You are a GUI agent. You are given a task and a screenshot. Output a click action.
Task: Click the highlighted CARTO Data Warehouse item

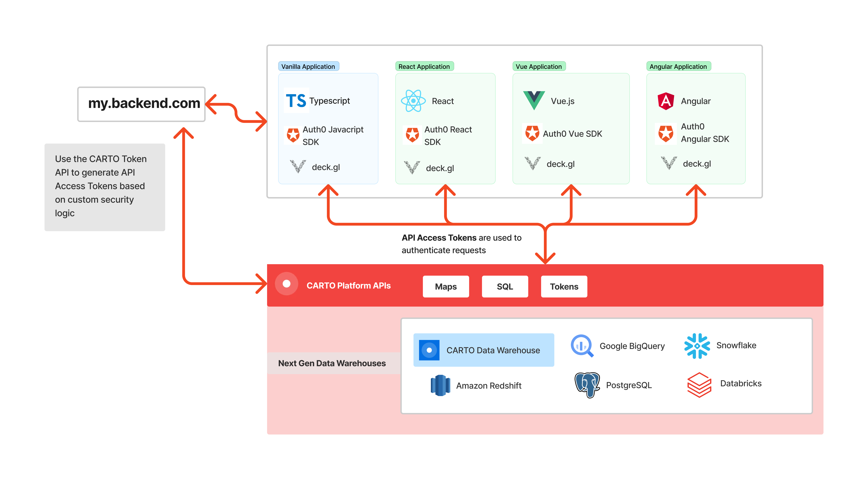484,350
